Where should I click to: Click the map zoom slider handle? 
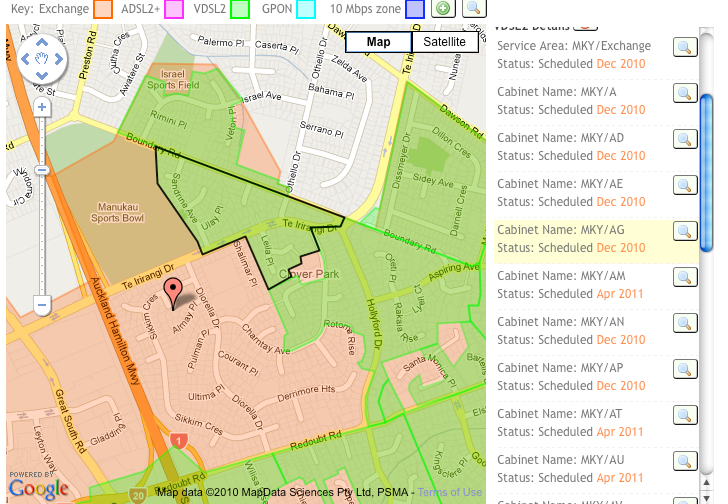pyautogui.click(x=42, y=170)
